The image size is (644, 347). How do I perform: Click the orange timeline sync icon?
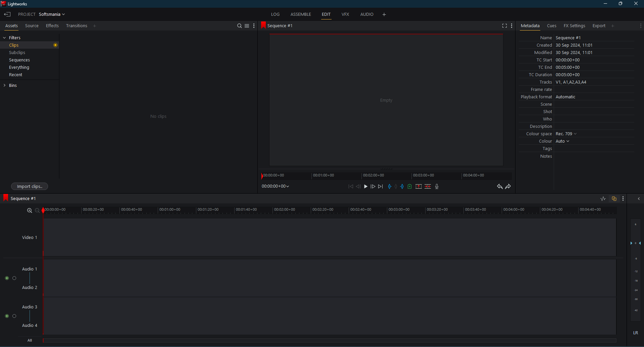coord(614,199)
